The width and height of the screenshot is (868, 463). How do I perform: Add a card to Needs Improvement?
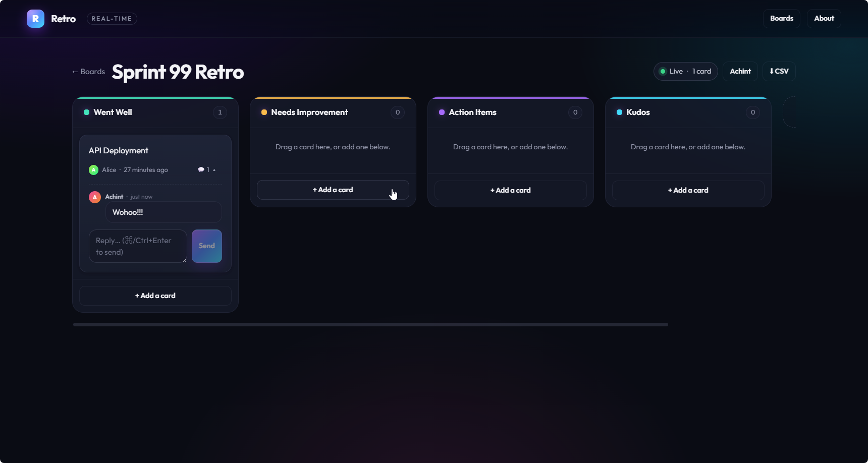tap(333, 190)
